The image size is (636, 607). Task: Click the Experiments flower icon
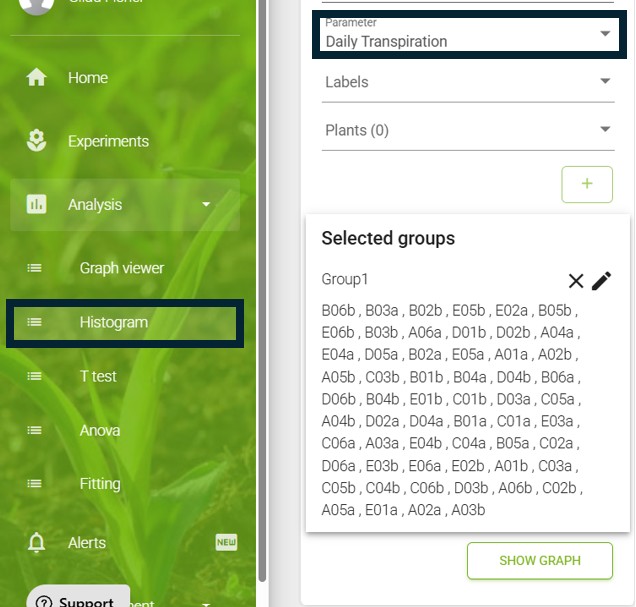click(x=37, y=140)
